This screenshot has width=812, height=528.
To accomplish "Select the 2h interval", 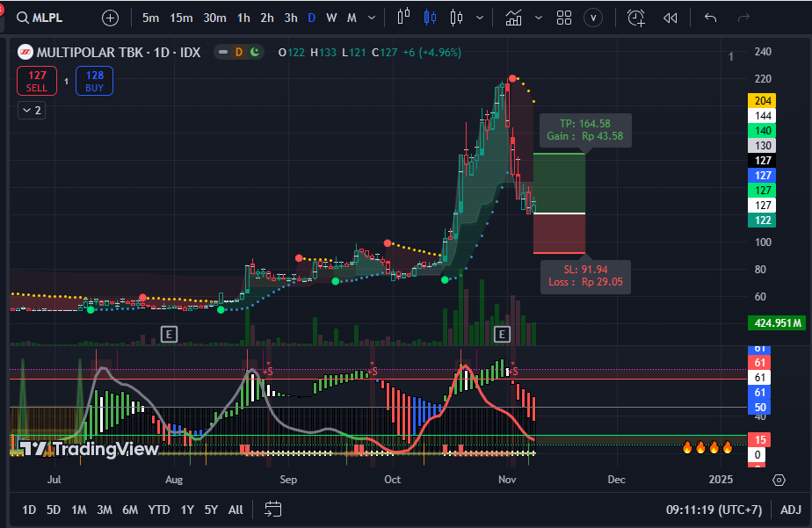I will coord(267,18).
